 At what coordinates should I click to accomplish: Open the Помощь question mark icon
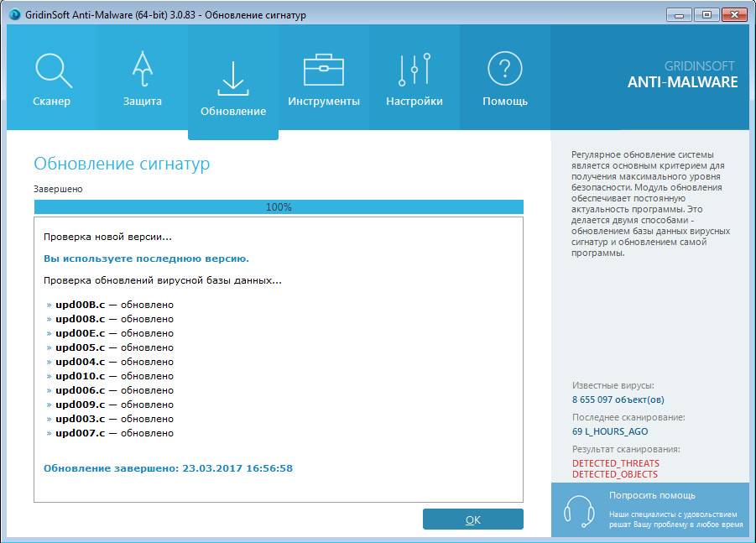[x=505, y=69]
